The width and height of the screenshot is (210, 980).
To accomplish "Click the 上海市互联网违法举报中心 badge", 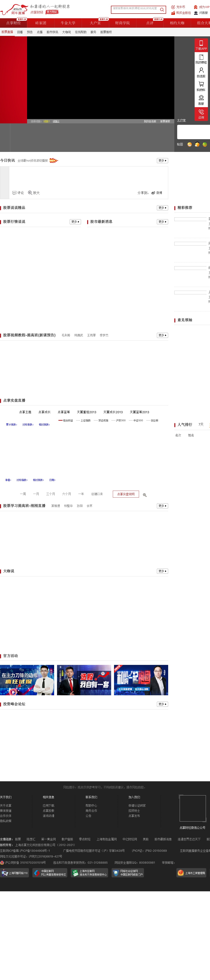I will [x=90, y=873].
